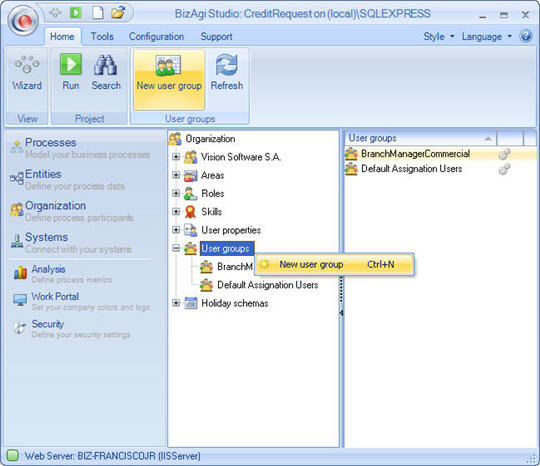This screenshot has width=540, height=466.
Task: Expand the Areas tree node
Action: pos(176,175)
